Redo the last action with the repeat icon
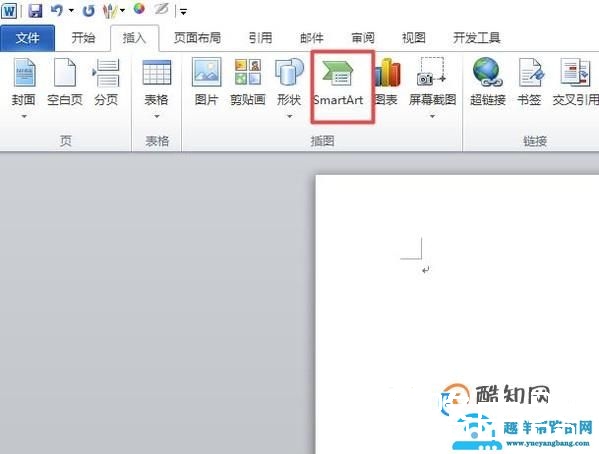Image resolution: width=599 pixels, height=454 pixels. [89, 11]
